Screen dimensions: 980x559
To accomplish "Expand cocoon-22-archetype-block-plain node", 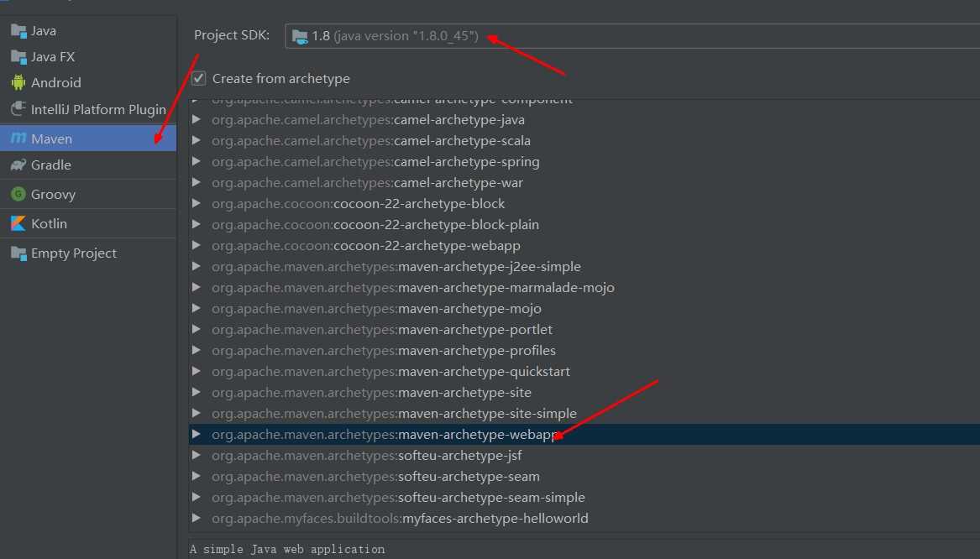I will click(x=197, y=224).
